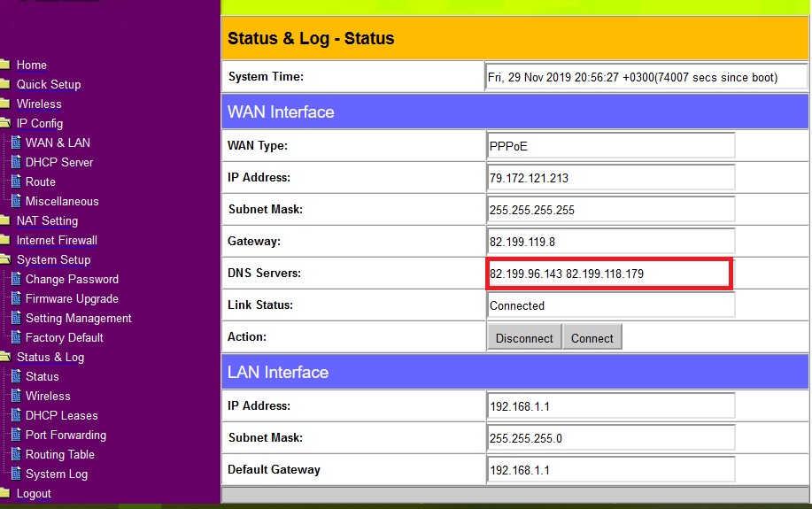Go to Change Password page
Screen dimensions: 812x509
coord(72,280)
